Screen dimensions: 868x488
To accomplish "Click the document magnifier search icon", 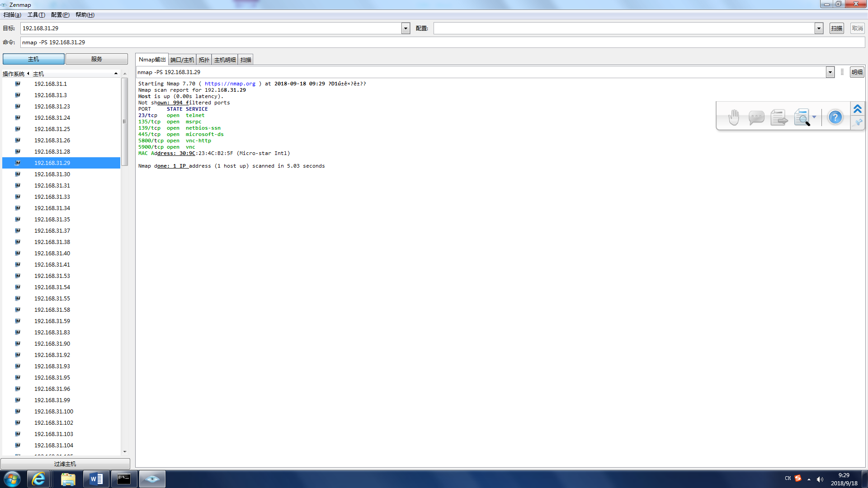I will [802, 117].
